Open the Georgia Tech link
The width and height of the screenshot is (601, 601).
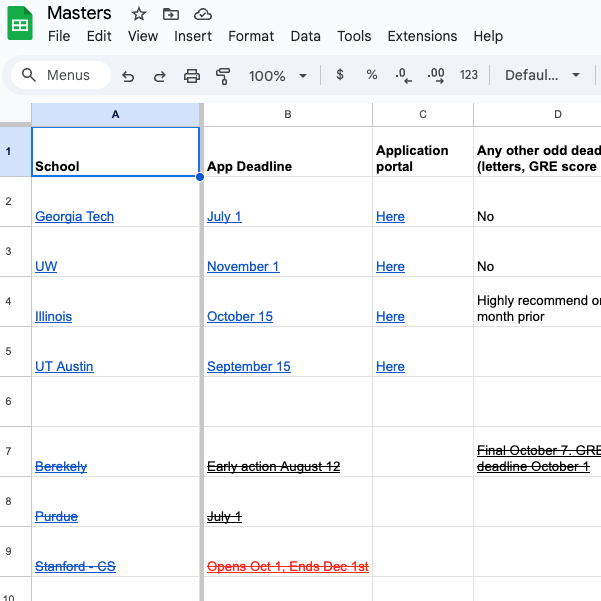pyautogui.click(x=74, y=217)
